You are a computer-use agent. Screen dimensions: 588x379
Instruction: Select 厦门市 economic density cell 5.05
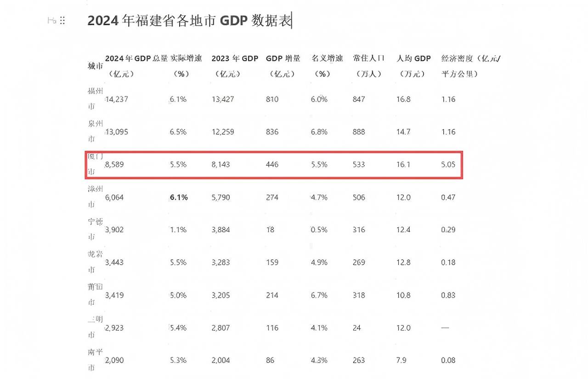pos(448,165)
